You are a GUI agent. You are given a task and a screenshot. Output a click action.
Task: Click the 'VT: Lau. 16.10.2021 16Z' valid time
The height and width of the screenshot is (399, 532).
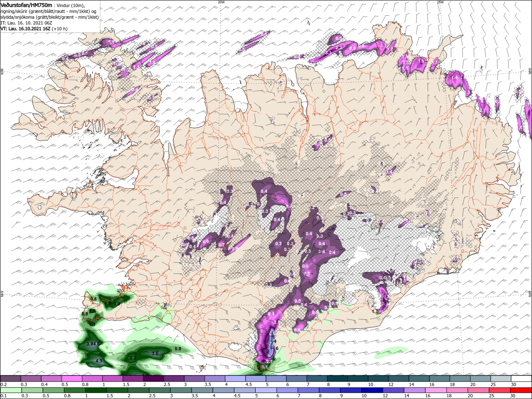(25, 29)
